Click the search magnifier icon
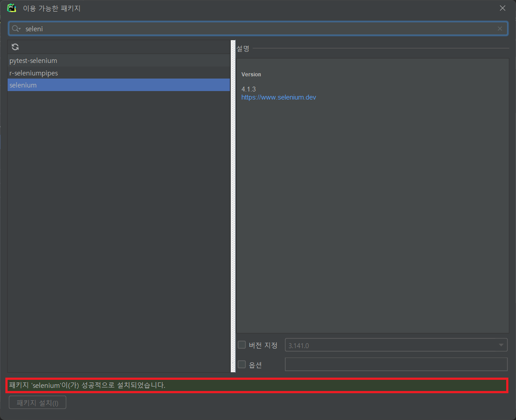The height and width of the screenshot is (420, 516). tap(16, 29)
